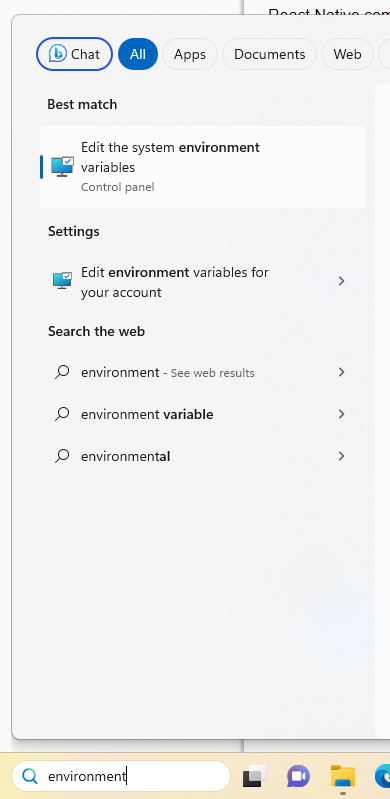Viewport: 390px width, 799px height.
Task: Select the All filter tab
Action: [138, 54]
